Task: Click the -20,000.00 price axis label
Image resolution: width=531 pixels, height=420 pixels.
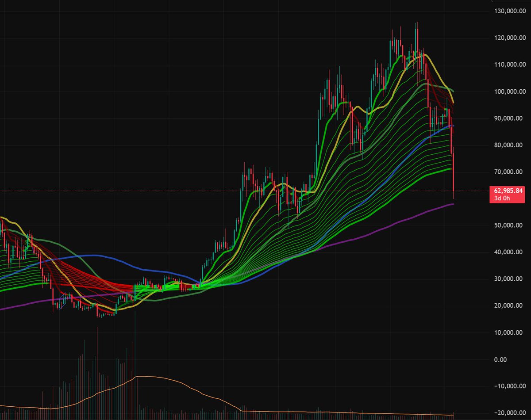Action: (x=510, y=413)
